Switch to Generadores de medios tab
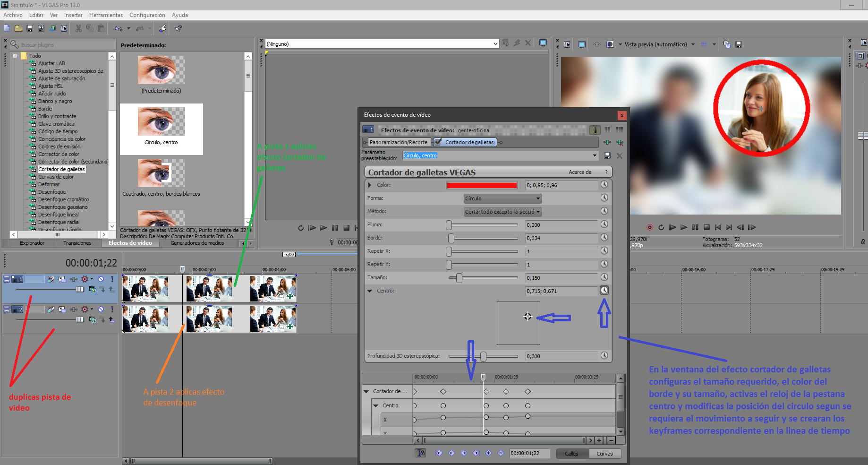Image resolution: width=868 pixels, height=465 pixels. click(x=197, y=243)
